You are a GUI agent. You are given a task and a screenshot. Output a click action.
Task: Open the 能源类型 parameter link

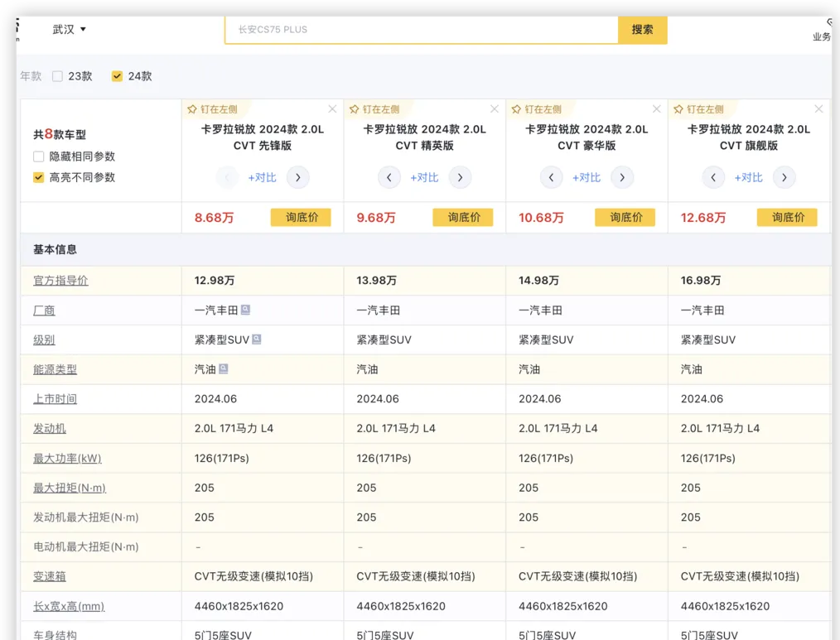(56, 369)
